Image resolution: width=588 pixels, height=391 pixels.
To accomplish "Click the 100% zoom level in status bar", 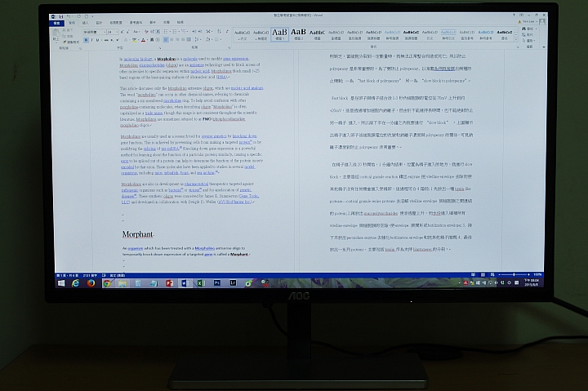I will pyautogui.click(x=537, y=275).
